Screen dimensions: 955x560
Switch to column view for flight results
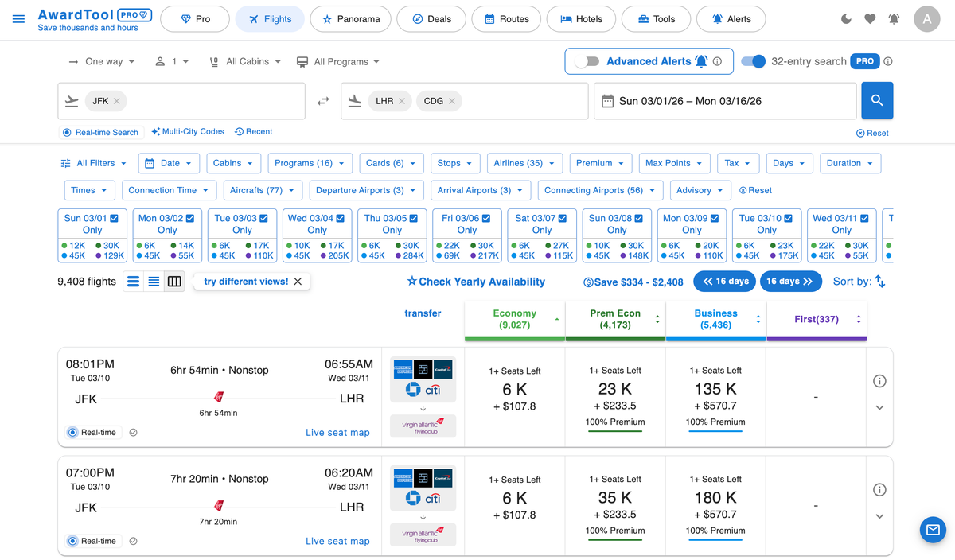click(174, 281)
